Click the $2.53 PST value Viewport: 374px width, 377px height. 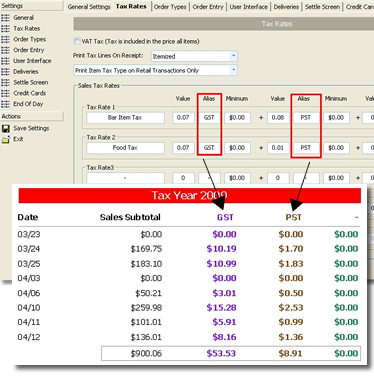[x=291, y=308]
